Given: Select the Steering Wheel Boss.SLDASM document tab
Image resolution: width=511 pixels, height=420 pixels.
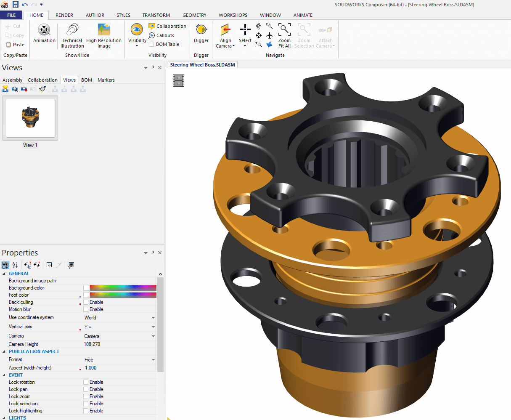Looking at the screenshot, I should [x=203, y=65].
